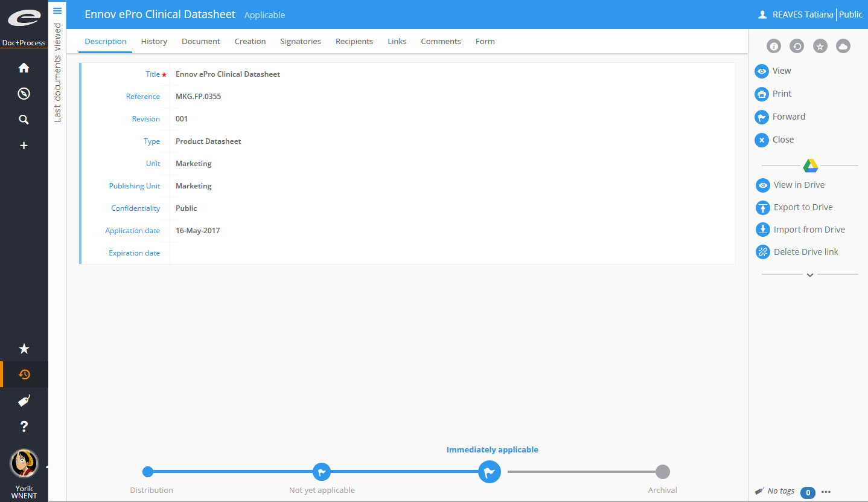Open the Links tab
Viewport: 868px width, 502px height.
397,42
